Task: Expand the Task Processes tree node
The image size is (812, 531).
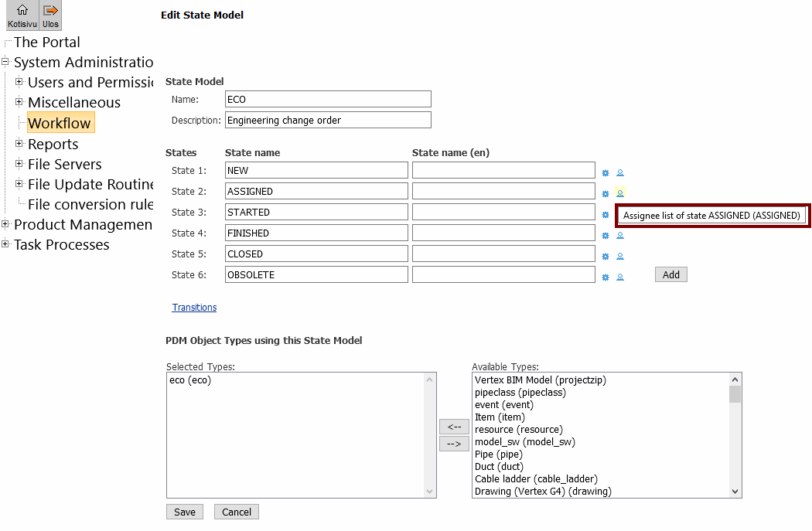Action: 5,244
